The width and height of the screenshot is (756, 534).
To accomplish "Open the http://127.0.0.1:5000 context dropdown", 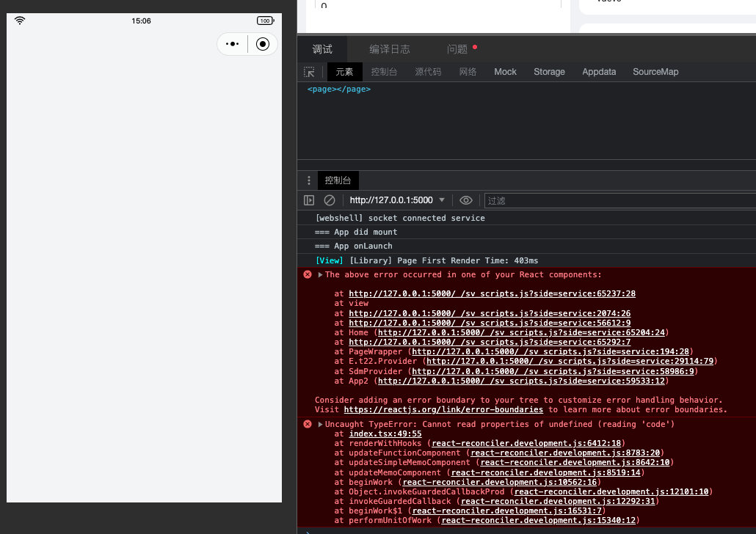I will tap(397, 200).
